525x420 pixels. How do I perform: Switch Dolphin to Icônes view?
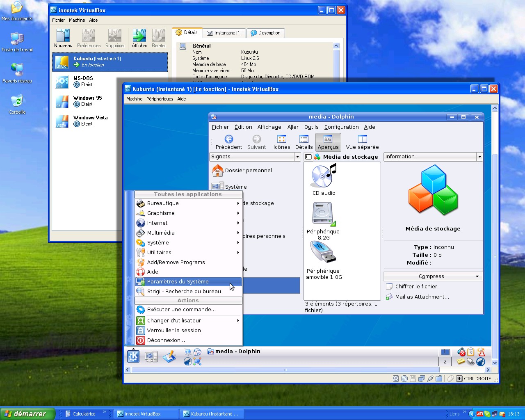282,142
